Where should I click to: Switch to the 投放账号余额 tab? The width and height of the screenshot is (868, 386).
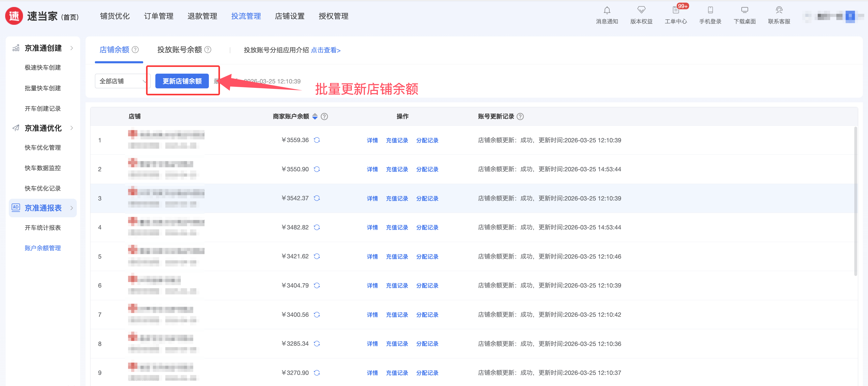pos(179,50)
